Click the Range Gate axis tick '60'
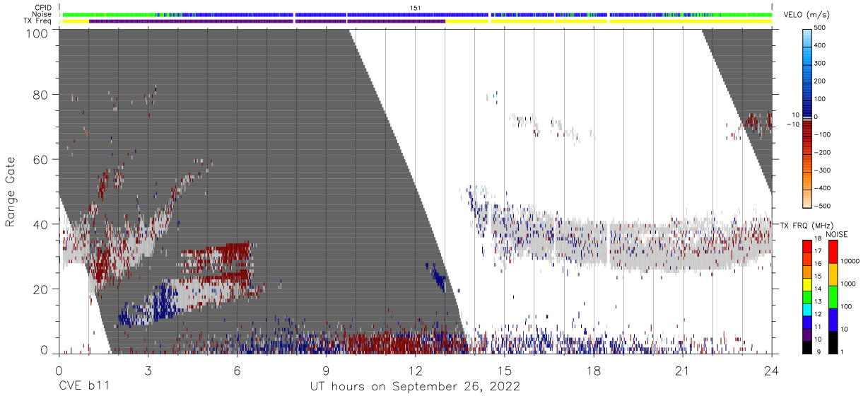Viewport: 868px width, 401px height. [x=40, y=159]
